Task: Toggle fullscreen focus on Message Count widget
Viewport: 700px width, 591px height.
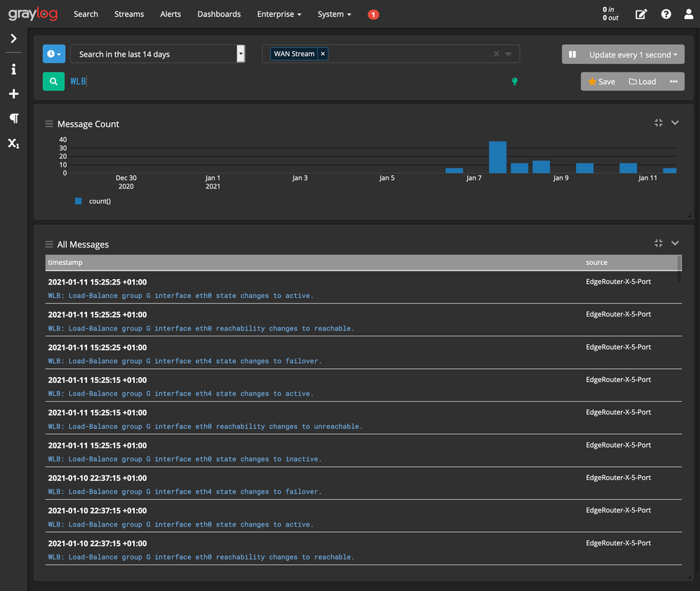Action: coord(658,123)
